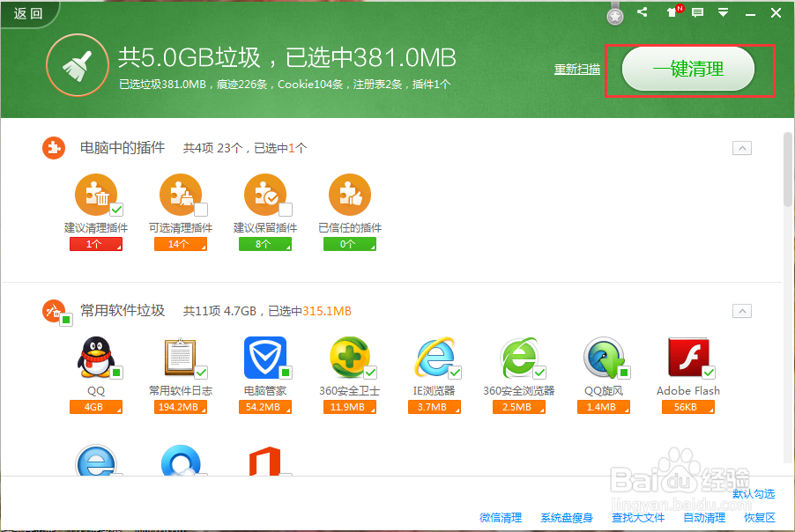Select the 360安全卫士 cleanup entry
The width and height of the screenshot is (795, 532).
pos(350,358)
